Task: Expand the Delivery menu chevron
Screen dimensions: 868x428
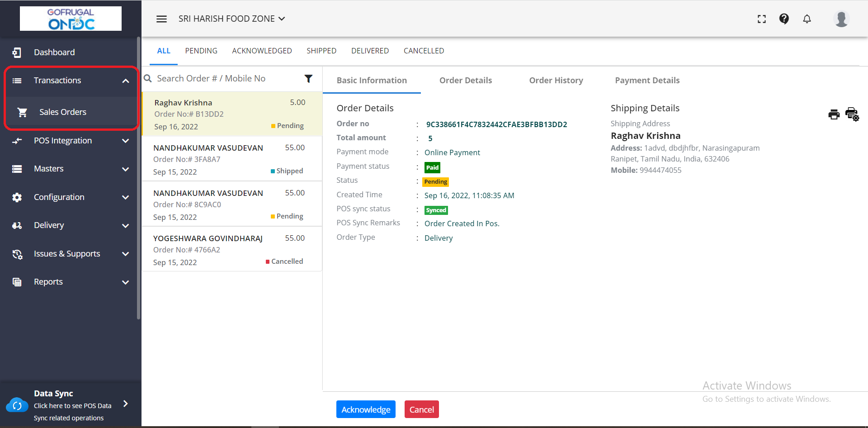Action: pos(126,226)
